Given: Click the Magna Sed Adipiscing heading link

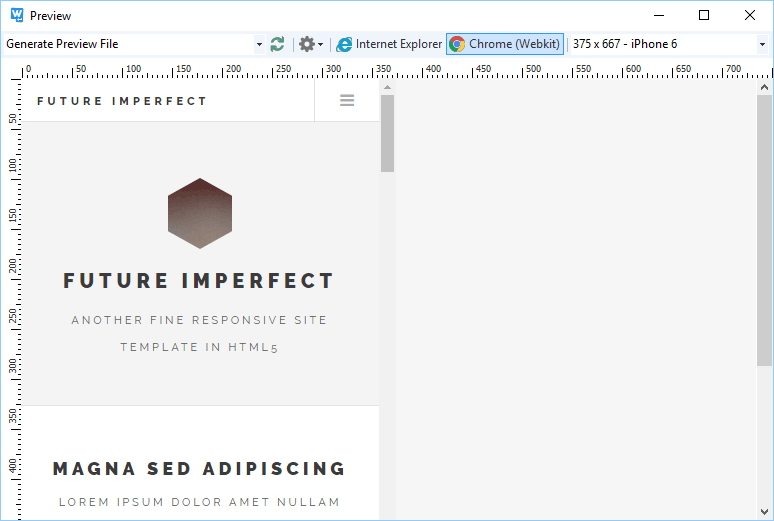Looking at the screenshot, I should 199,468.
